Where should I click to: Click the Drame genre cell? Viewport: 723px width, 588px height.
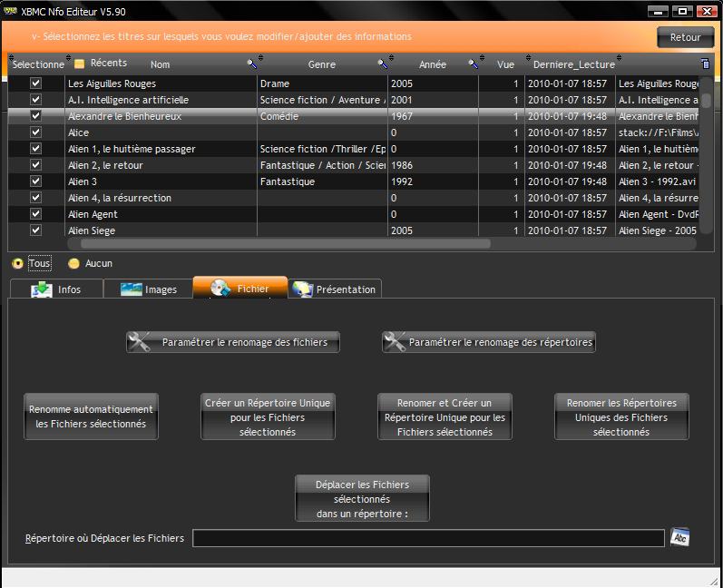coord(322,83)
